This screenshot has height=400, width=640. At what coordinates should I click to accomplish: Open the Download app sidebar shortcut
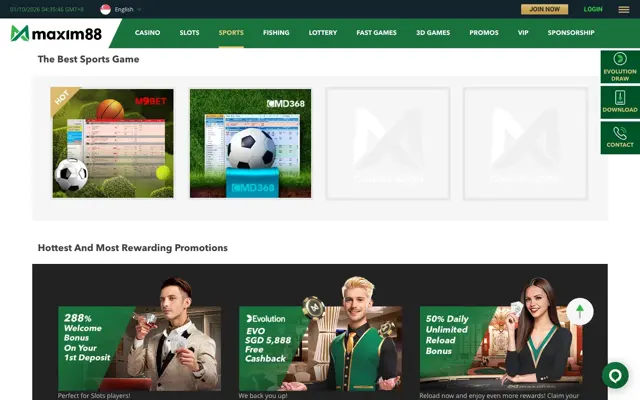pyautogui.click(x=620, y=102)
